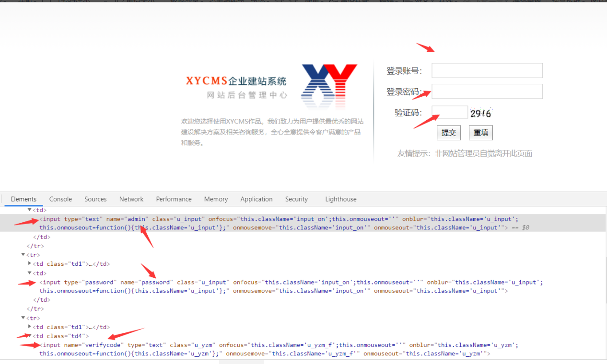Switch to the Console tab

click(x=60, y=199)
